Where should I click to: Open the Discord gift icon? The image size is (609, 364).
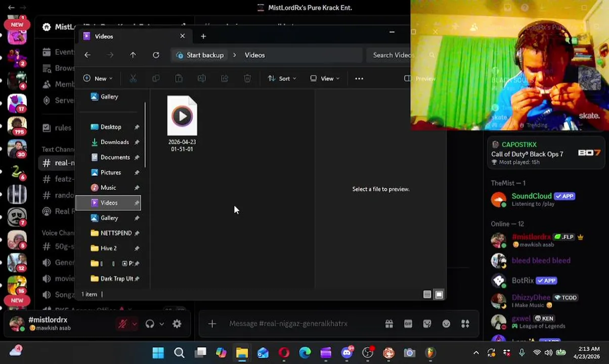click(389, 324)
